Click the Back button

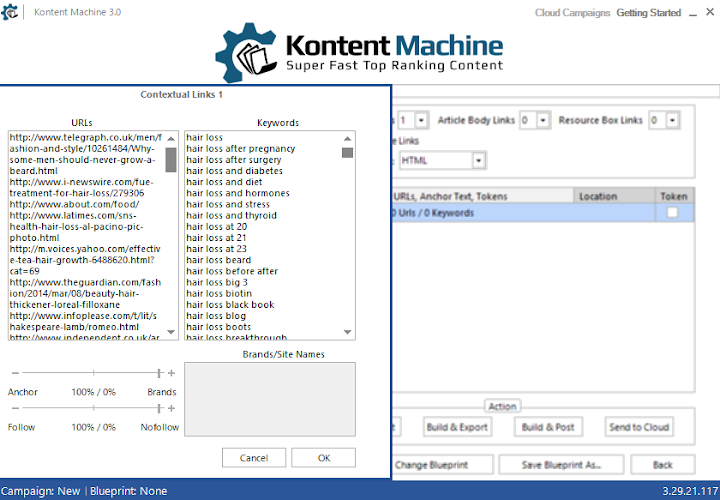click(x=662, y=465)
